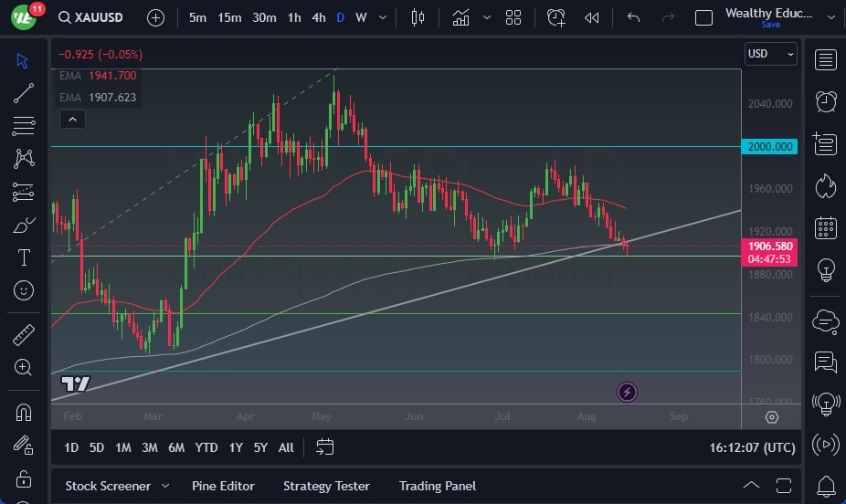Toggle the fullscreen mode box

pyautogui.click(x=703, y=17)
